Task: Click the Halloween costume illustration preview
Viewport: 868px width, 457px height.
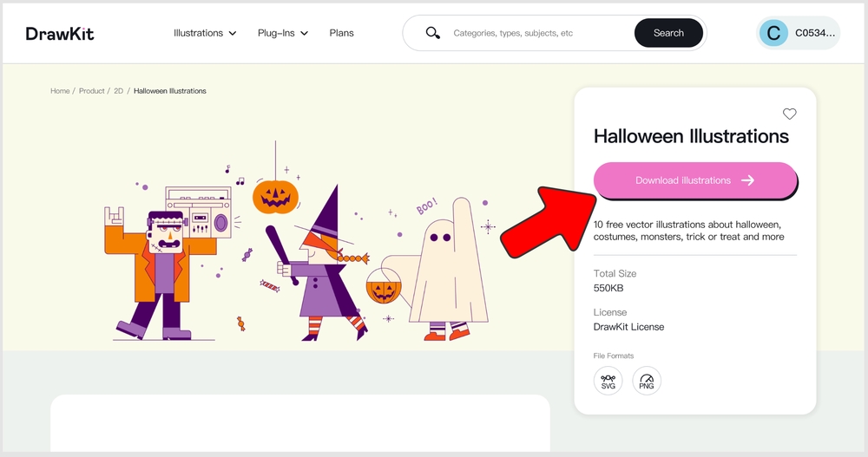Action: point(299,251)
